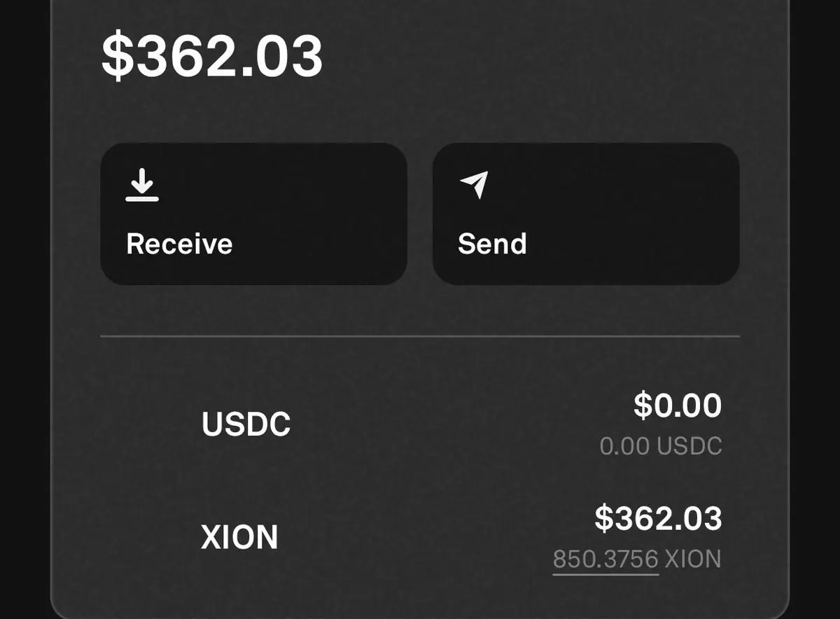Viewport: 840px width, 619px height.
Task: Click the Receive download-arrow icon
Action: pyautogui.click(x=142, y=186)
